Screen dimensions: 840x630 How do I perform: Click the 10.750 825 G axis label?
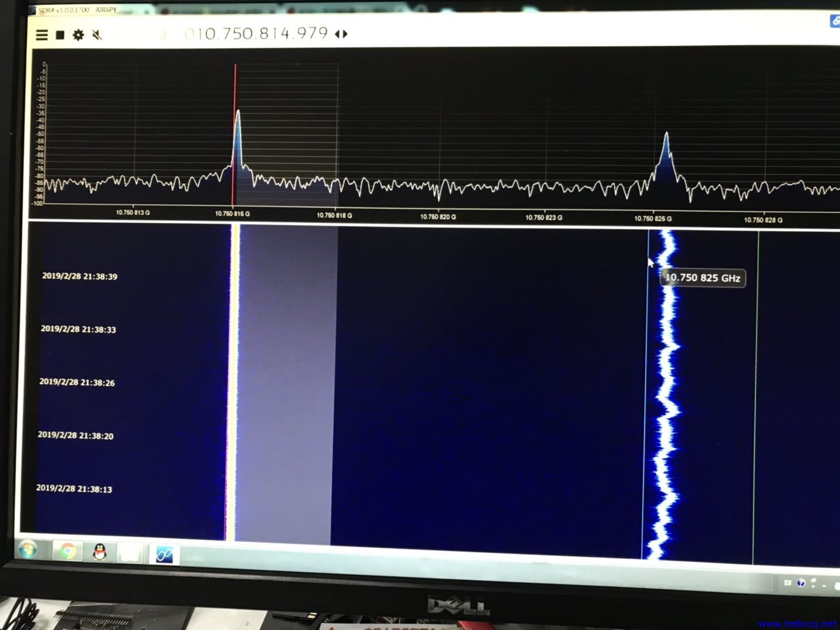click(653, 219)
